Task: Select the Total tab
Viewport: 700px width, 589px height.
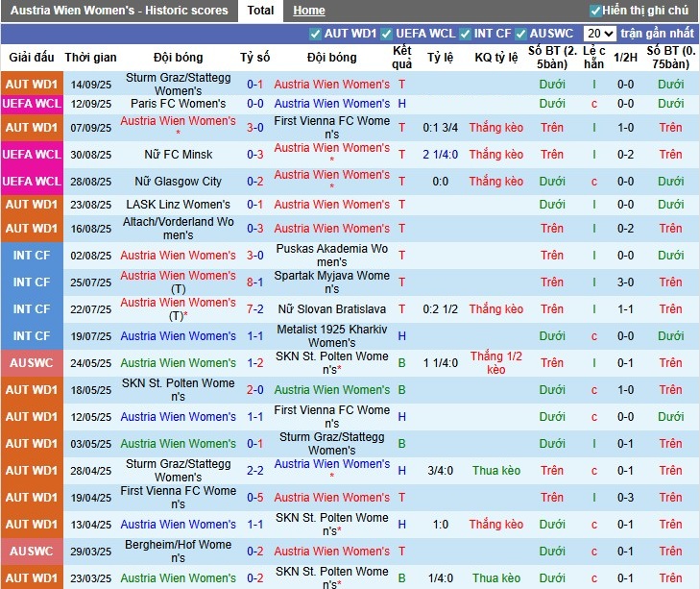Action: point(260,11)
